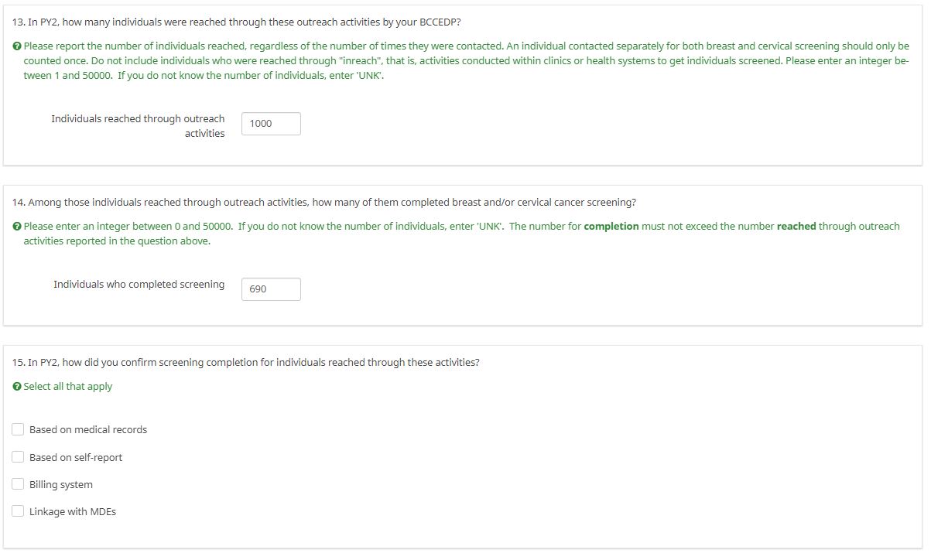Click the "Linkage with MDEs" label text

(x=73, y=512)
